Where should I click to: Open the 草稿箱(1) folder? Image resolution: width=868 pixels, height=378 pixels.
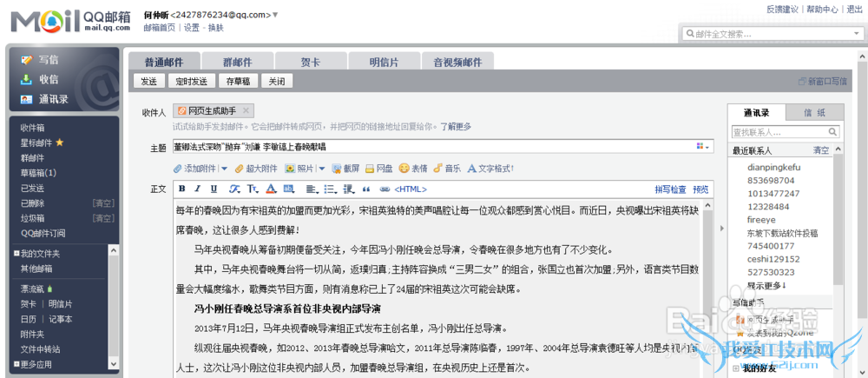pyautogui.click(x=39, y=173)
